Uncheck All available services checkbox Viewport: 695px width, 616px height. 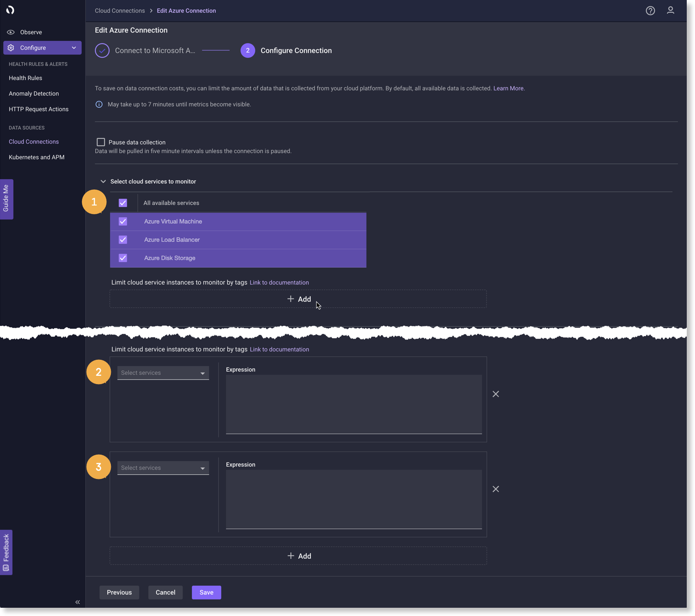coord(123,203)
